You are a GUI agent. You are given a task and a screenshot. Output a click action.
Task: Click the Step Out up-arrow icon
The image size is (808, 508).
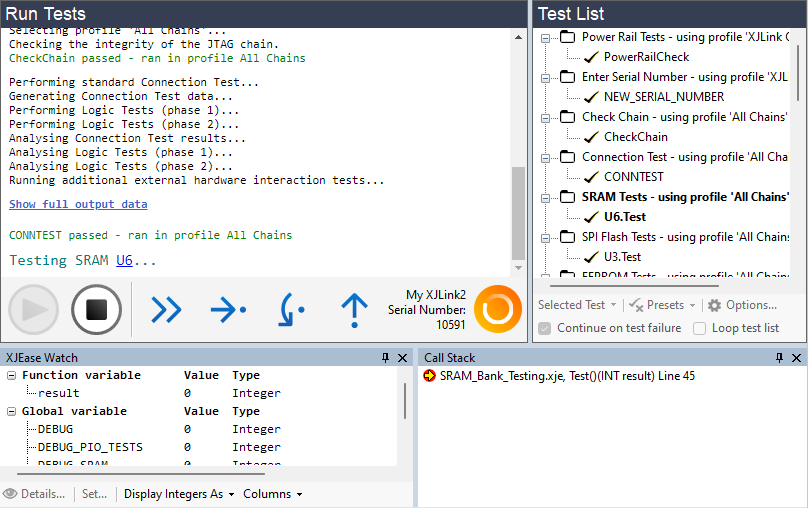click(354, 310)
